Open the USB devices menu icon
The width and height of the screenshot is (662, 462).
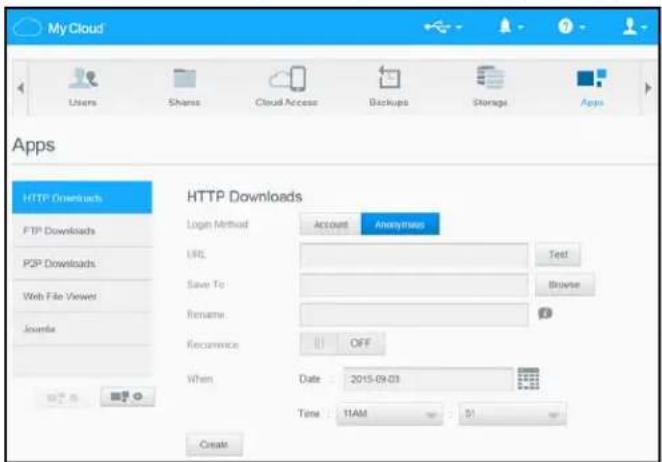coord(443,27)
